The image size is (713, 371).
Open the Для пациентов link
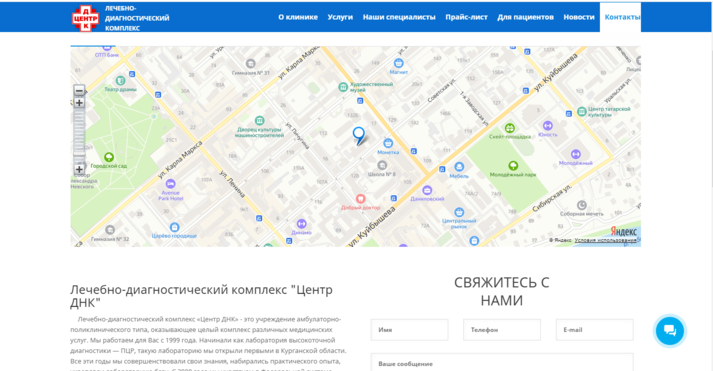point(525,17)
